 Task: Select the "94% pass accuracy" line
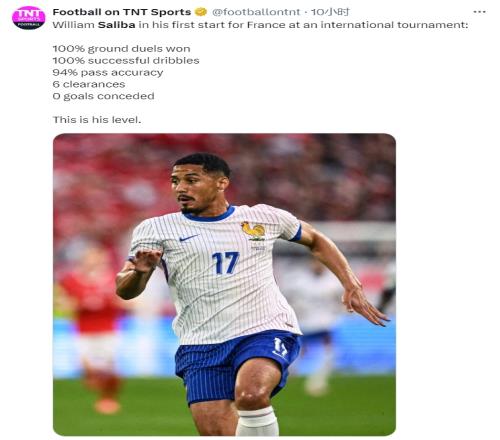pyautogui.click(x=108, y=73)
